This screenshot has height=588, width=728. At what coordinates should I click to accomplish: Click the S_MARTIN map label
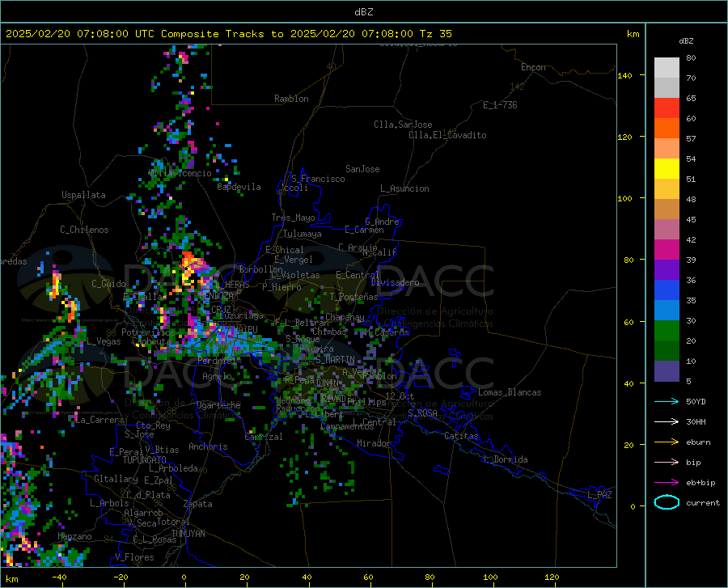click(335, 359)
